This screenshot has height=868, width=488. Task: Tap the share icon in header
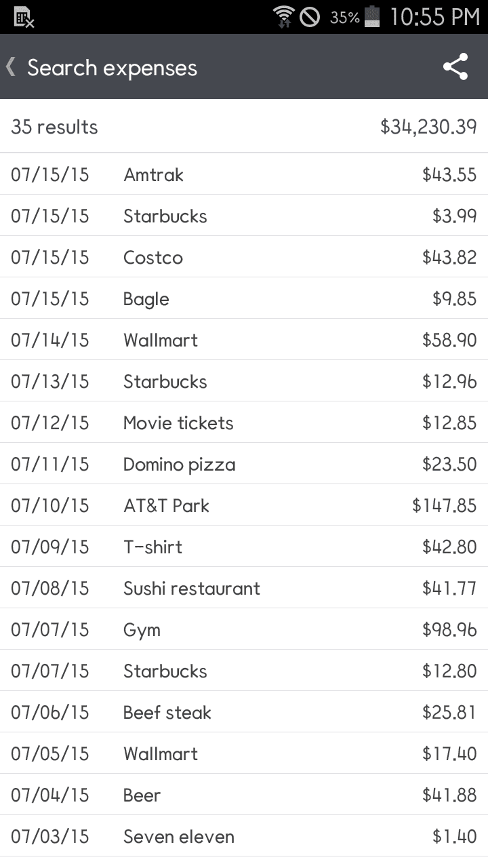click(455, 67)
